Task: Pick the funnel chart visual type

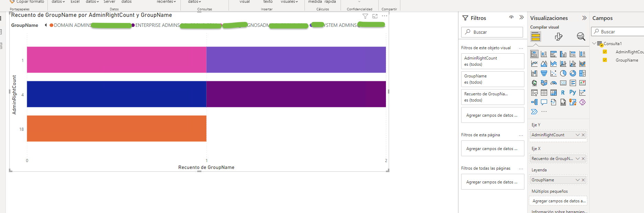Action: tap(544, 73)
